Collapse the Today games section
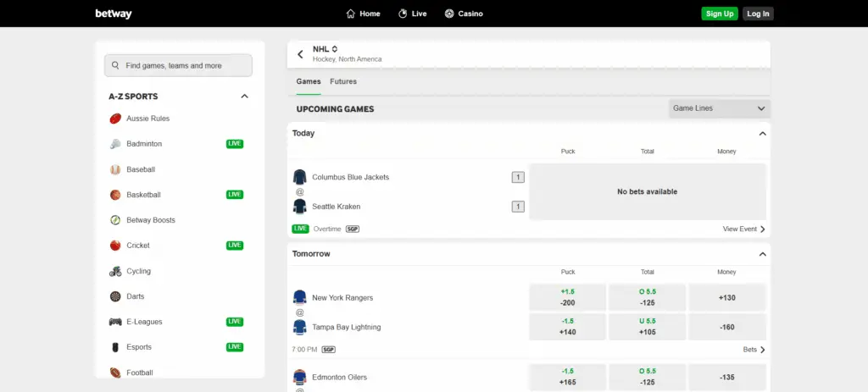This screenshot has height=392, width=868. click(x=762, y=133)
